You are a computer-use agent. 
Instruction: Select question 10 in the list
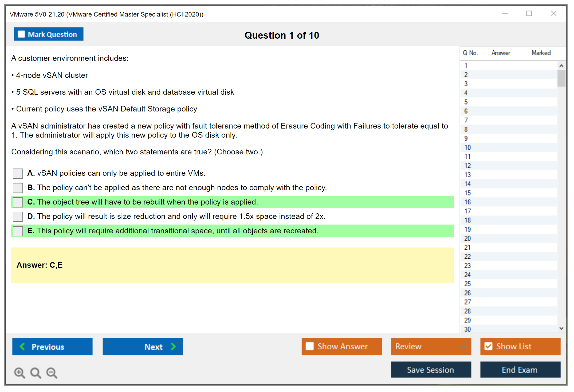click(x=467, y=147)
